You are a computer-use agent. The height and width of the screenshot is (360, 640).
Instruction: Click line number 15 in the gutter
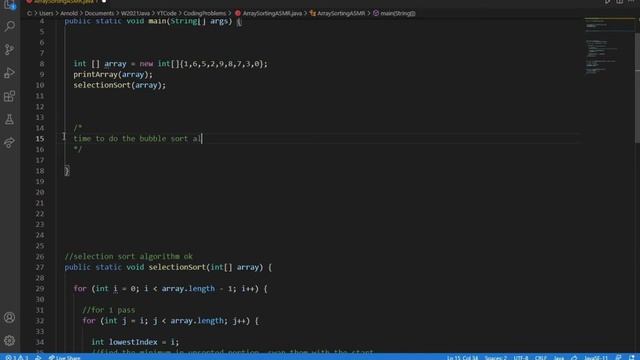pos(40,138)
